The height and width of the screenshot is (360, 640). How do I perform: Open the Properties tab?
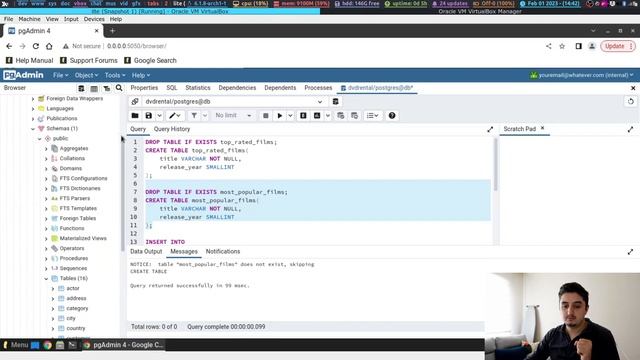[144, 88]
